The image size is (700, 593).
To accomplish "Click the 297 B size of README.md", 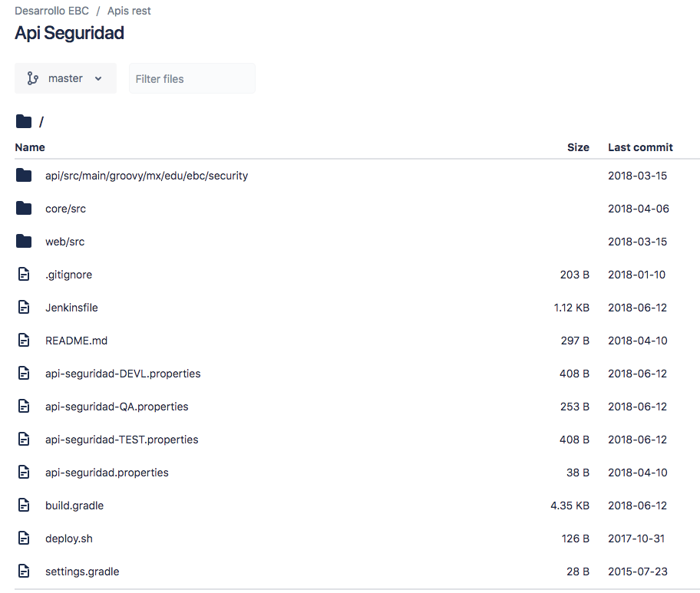I will [575, 341].
